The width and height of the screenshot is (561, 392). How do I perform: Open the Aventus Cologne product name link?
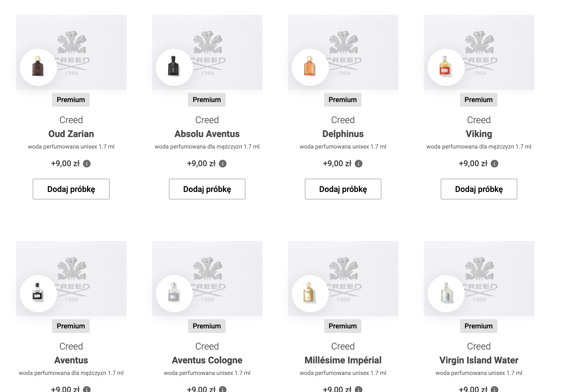click(207, 360)
